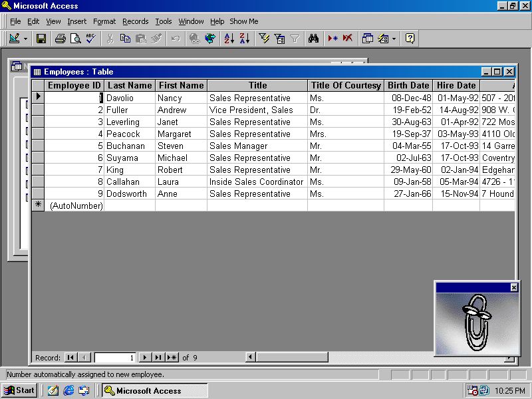
Task: Create a new record using the toolbar icon
Action: [x=332, y=38]
